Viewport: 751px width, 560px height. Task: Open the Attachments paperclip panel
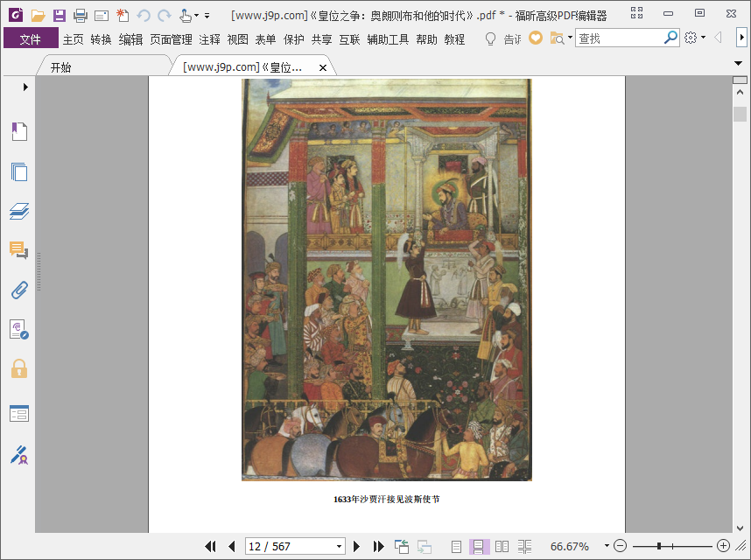click(19, 290)
